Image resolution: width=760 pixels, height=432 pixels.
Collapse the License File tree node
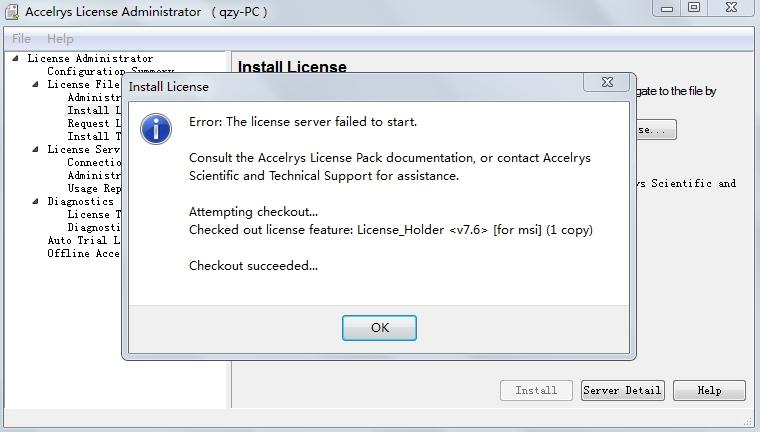point(36,85)
